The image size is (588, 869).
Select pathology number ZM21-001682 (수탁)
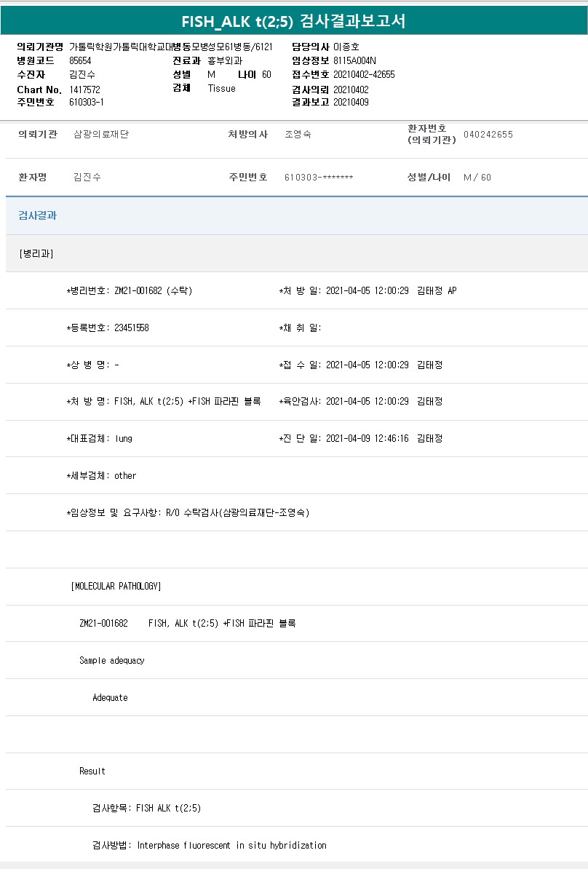(x=153, y=291)
